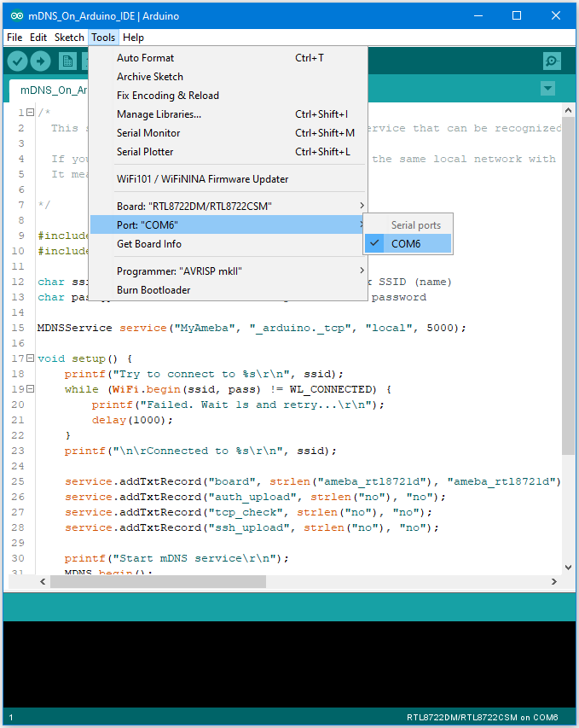Viewport: 579px width, 728px height.
Task: Switch to mDNS_On_Ar sketch tab
Action: coord(49,90)
